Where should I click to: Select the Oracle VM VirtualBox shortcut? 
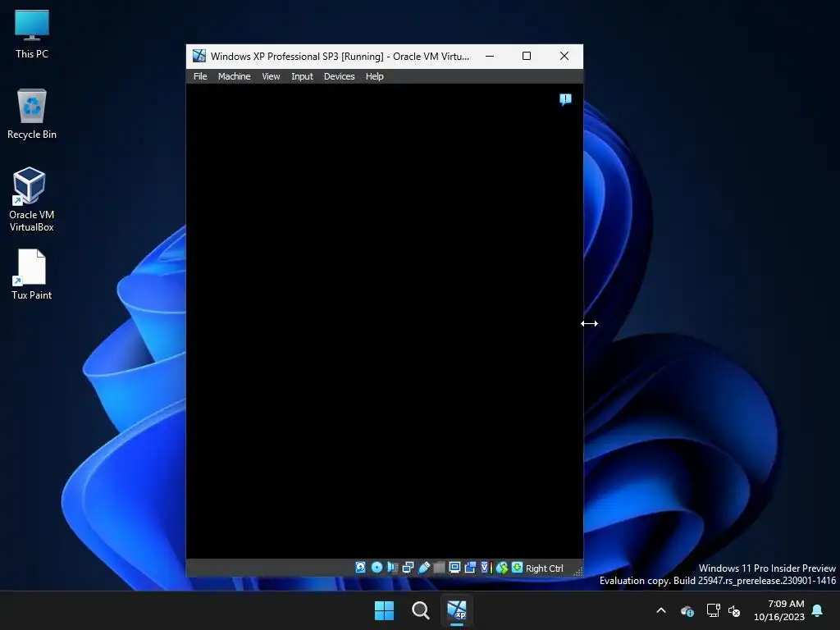pos(32,199)
